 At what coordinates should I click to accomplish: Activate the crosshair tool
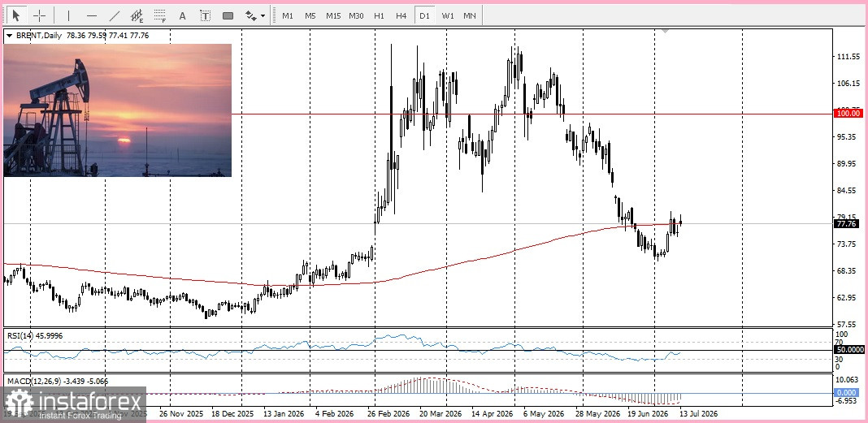point(39,15)
